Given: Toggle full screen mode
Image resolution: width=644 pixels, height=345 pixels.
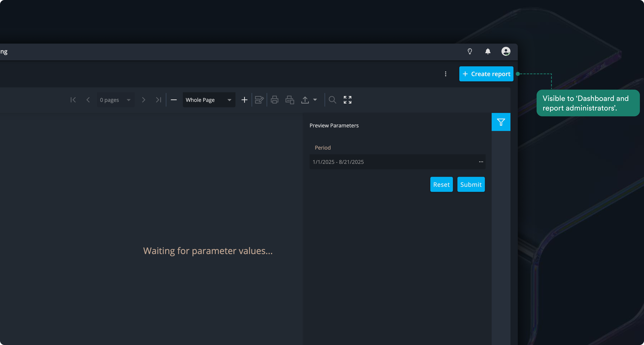Looking at the screenshot, I should (347, 100).
